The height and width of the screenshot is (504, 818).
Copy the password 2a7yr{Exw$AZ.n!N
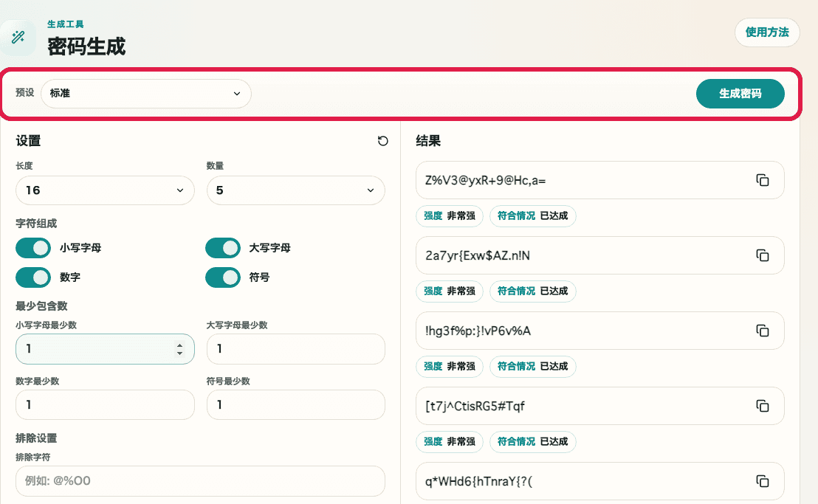[x=763, y=255]
